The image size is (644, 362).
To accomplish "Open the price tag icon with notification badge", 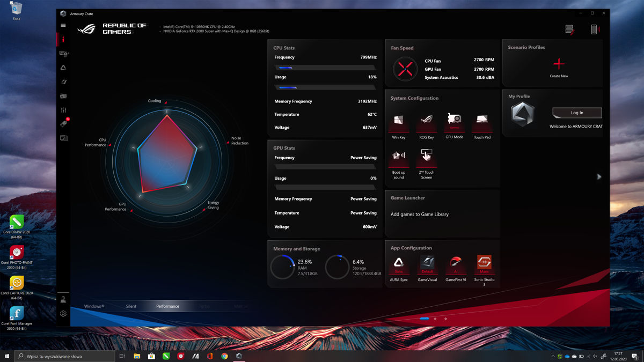I will click(x=63, y=124).
